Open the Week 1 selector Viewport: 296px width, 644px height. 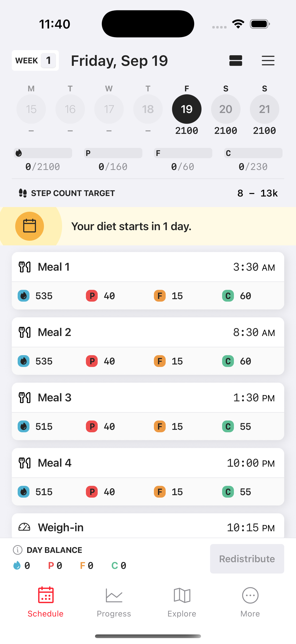(x=35, y=60)
